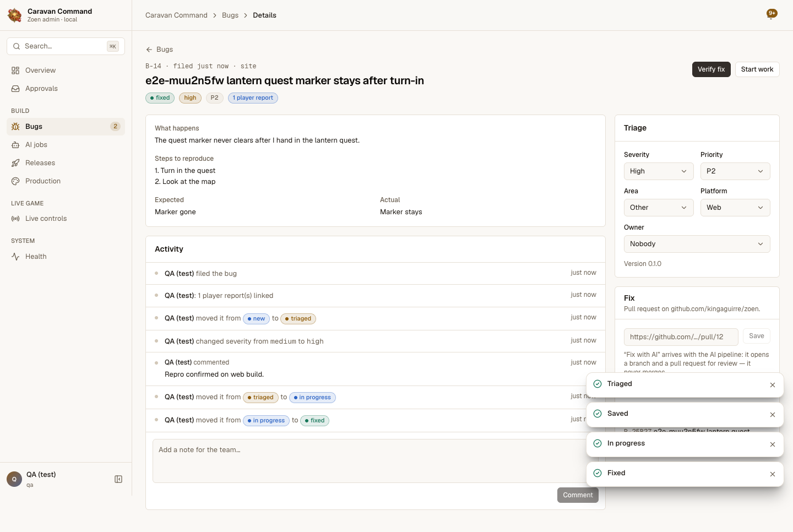Image resolution: width=793 pixels, height=532 pixels.
Task: Click the bug title heading
Action: click(x=285, y=81)
